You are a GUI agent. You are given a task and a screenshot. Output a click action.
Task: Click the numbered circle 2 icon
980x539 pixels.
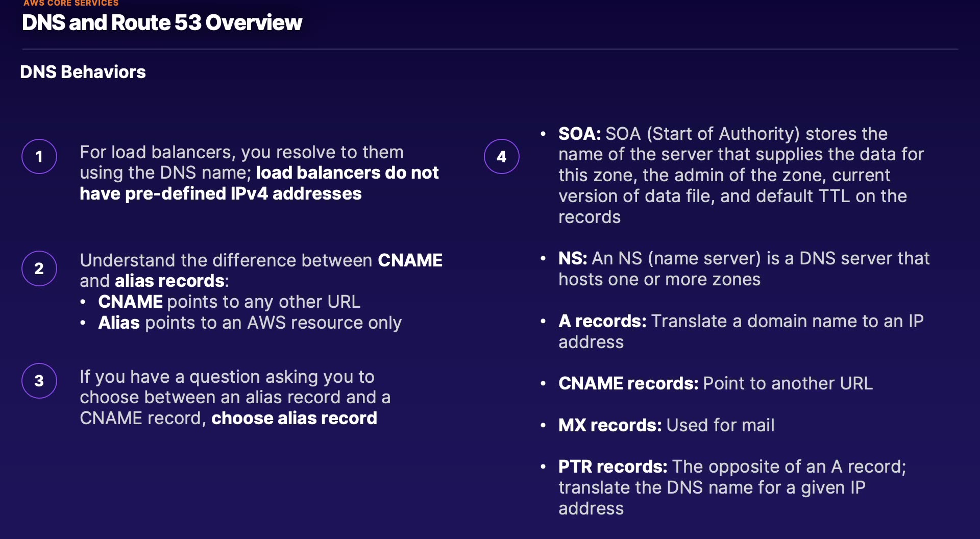coord(39,268)
